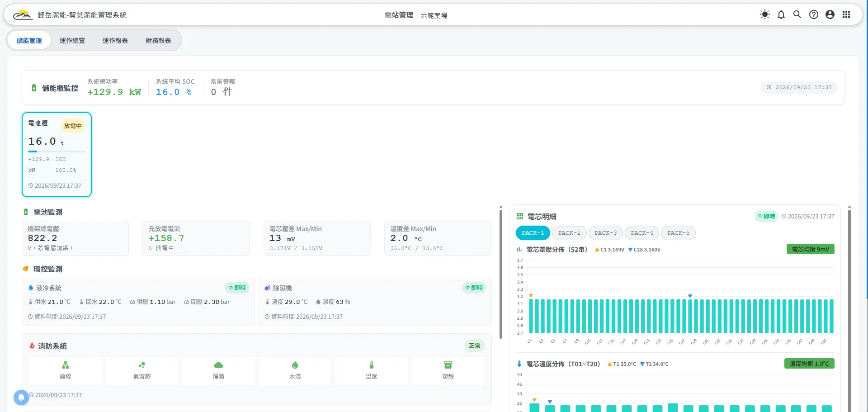Click the company logo in header
The height and width of the screenshot is (412, 868).
point(23,15)
